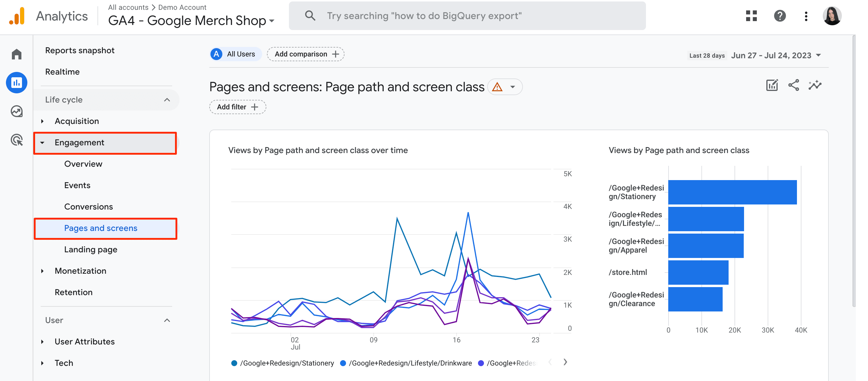Open the Insights sparkle icon
The image size is (868, 381).
click(x=815, y=85)
